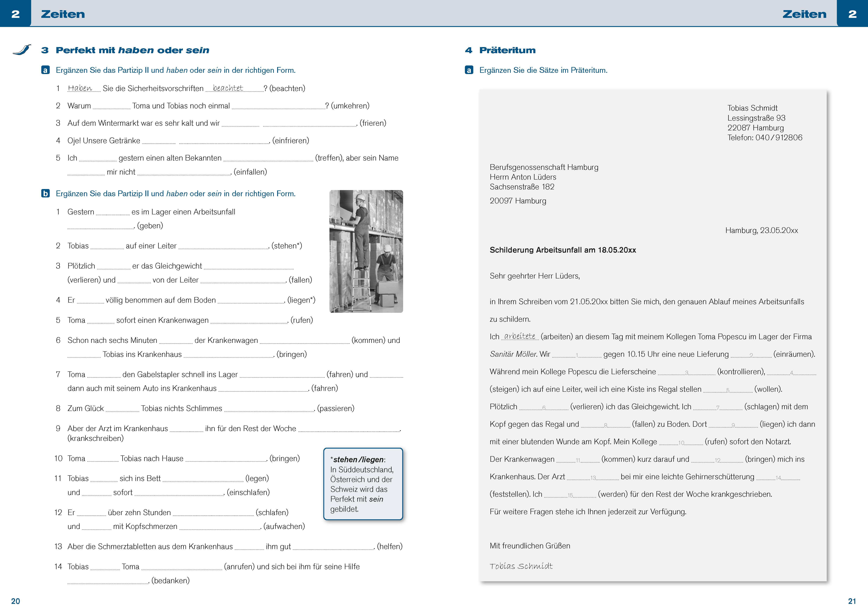868x614 pixels.
Task: Click the closing 'Mit freundlichen Grüßen'
Action: pos(530,546)
